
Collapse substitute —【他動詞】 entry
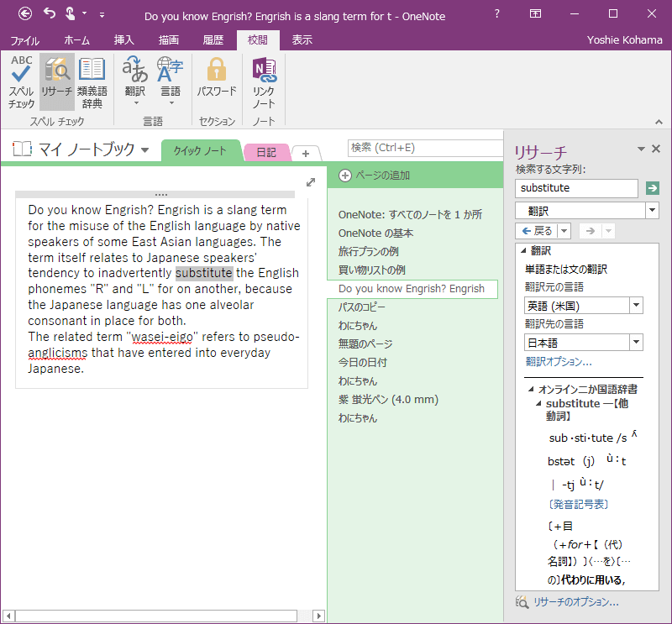(x=538, y=403)
